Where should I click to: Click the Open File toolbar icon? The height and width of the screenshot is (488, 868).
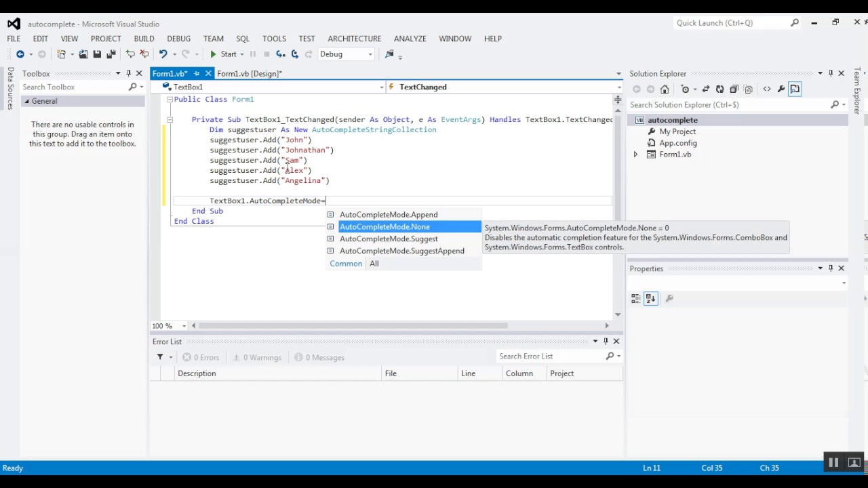tap(83, 54)
